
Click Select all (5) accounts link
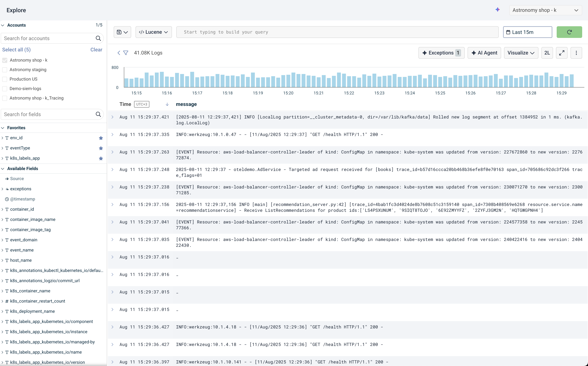point(16,50)
